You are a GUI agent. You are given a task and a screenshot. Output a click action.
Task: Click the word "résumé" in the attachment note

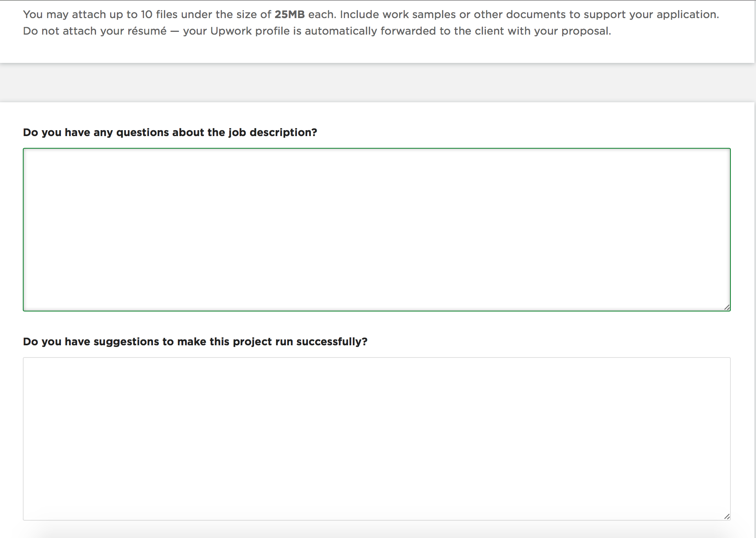[147, 31]
